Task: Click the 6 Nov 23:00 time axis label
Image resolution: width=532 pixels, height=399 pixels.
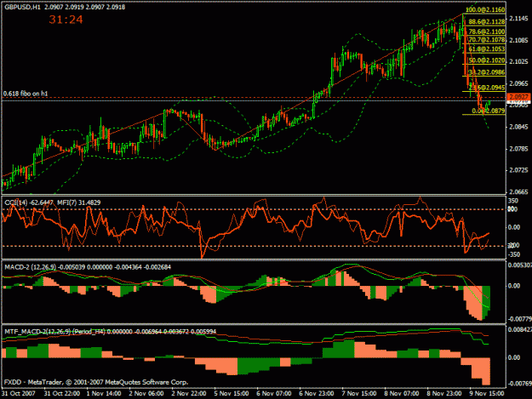Action: pyautogui.click(x=316, y=394)
